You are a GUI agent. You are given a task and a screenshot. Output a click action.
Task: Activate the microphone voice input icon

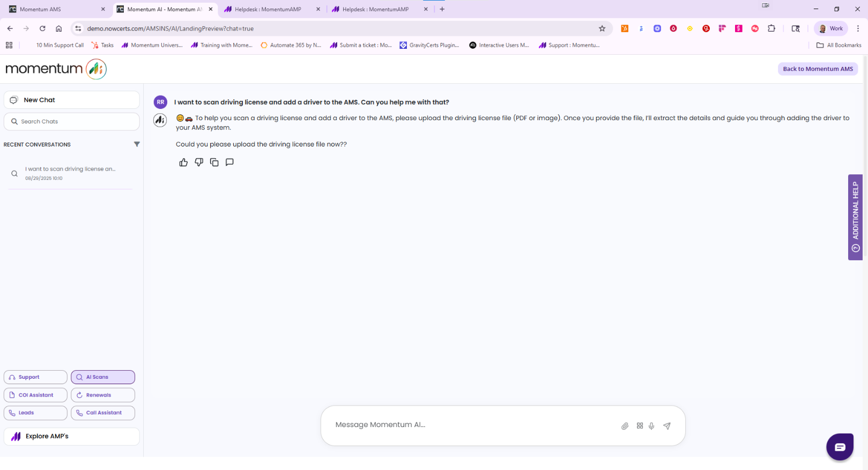pos(651,426)
